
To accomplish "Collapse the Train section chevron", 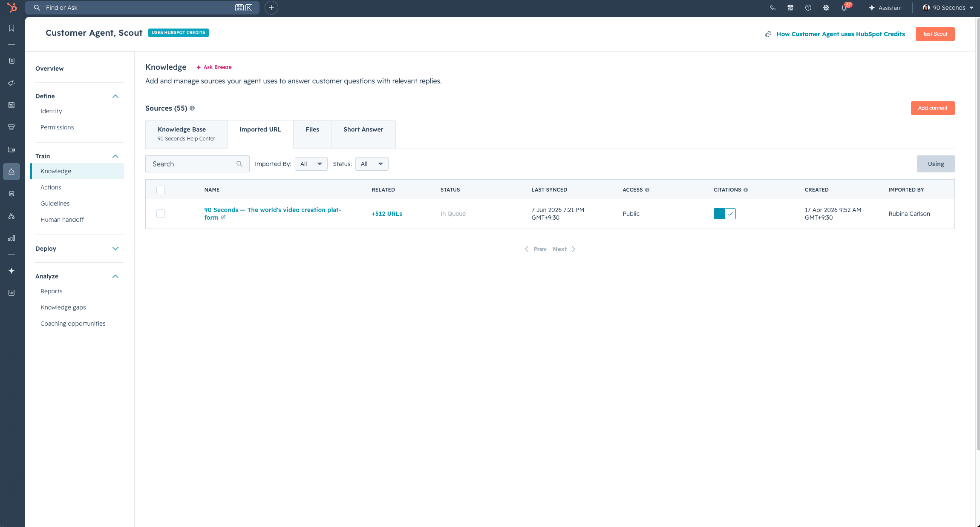I will [115, 156].
